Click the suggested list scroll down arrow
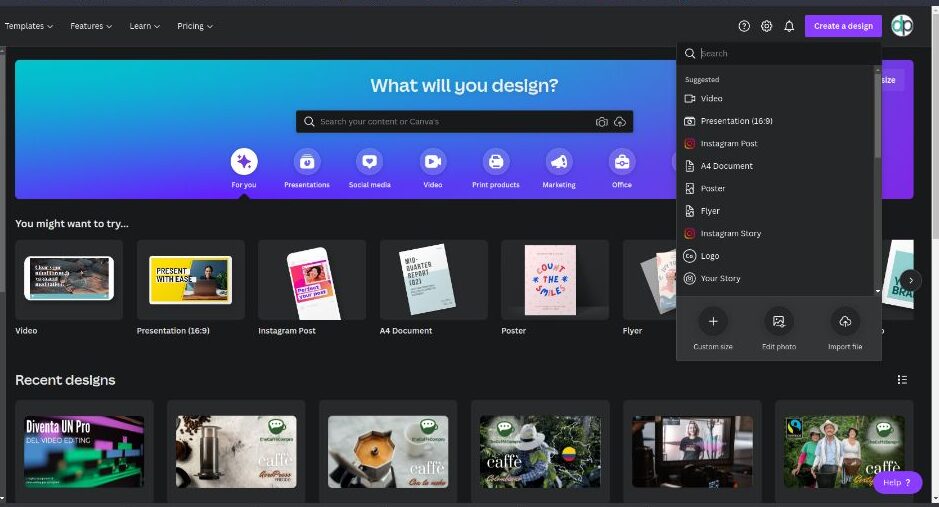 pos(877,292)
